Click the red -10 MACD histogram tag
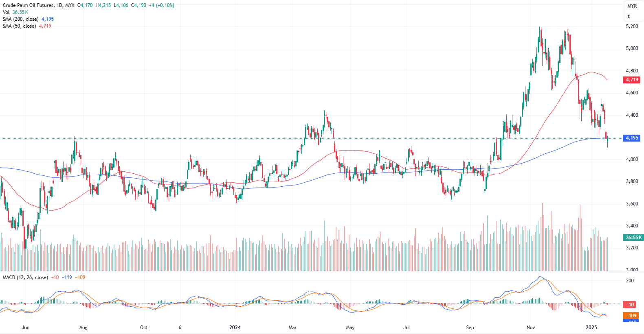This screenshot has height=334, width=644. point(630,304)
